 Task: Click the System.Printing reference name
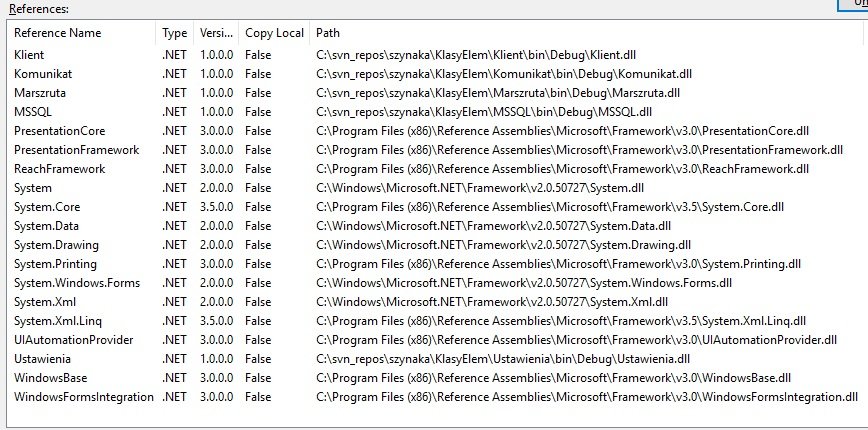pos(54,264)
